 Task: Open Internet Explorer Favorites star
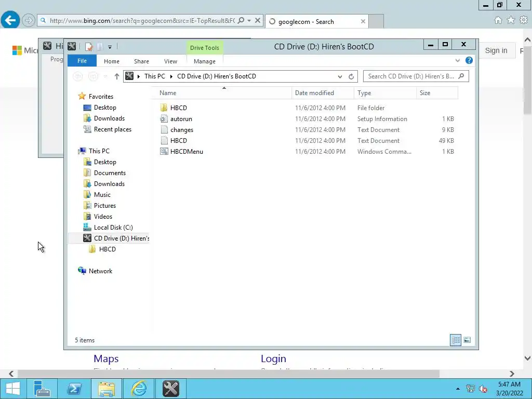click(x=511, y=20)
